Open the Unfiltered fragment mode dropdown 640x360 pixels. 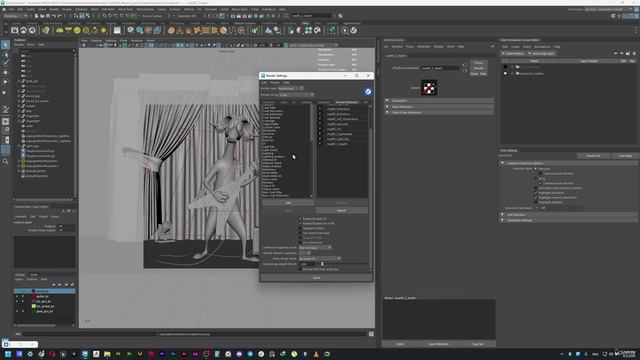pyautogui.click(x=315, y=247)
